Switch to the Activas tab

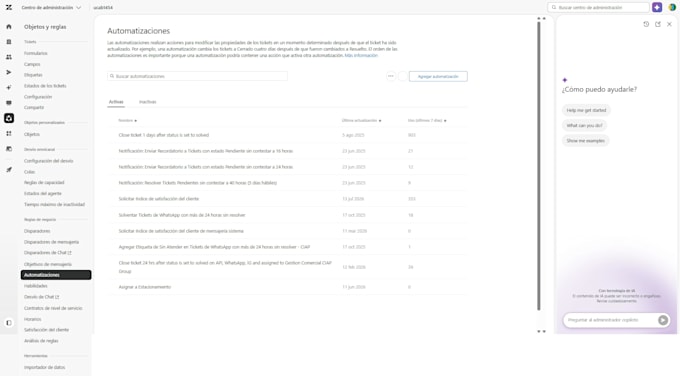116,102
